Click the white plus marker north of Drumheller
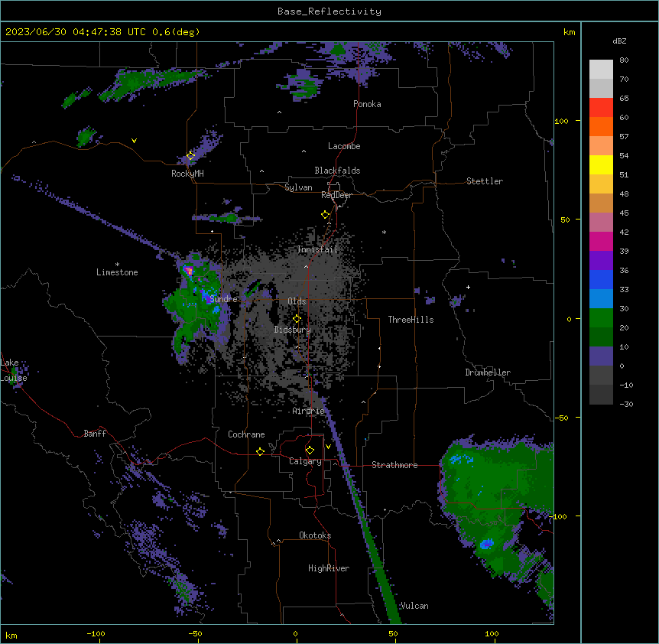 [468, 287]
